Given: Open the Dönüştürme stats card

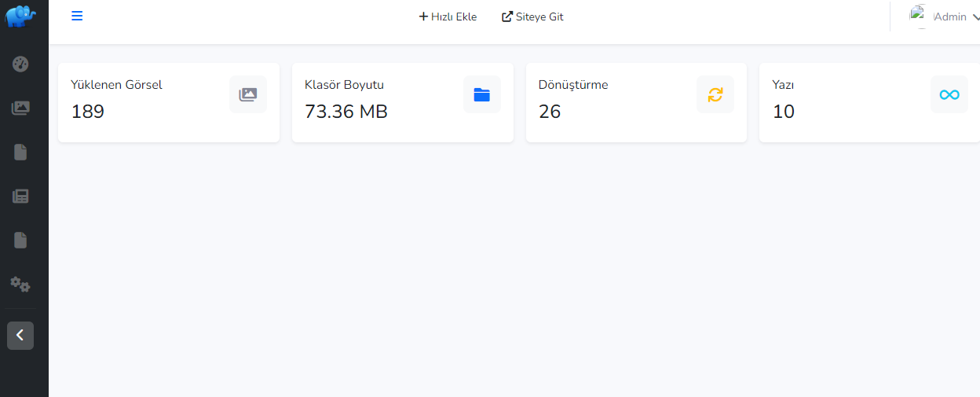Looking at the screenshot, I should point(636,103).
